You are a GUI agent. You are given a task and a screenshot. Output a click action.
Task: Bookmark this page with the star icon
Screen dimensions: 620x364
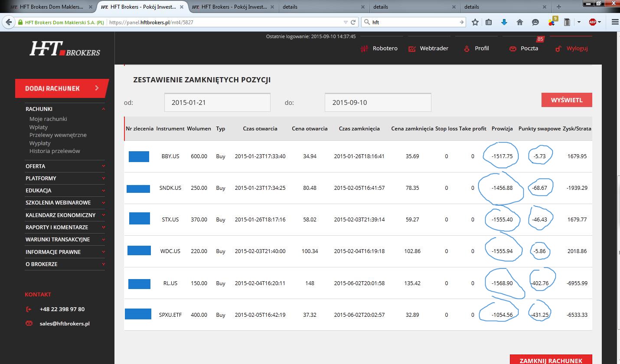click(x=475, y=22)
